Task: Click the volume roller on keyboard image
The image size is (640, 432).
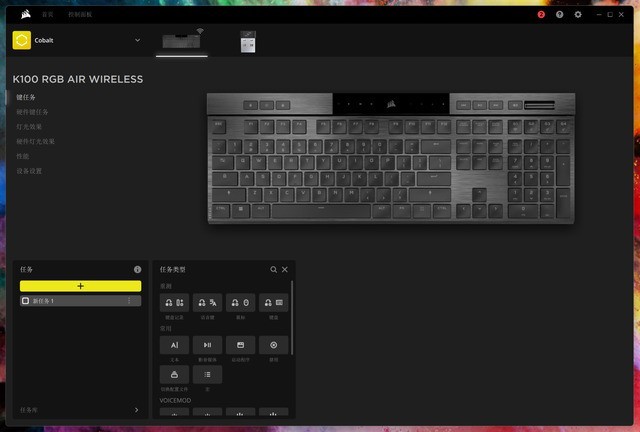Action: 539,105
